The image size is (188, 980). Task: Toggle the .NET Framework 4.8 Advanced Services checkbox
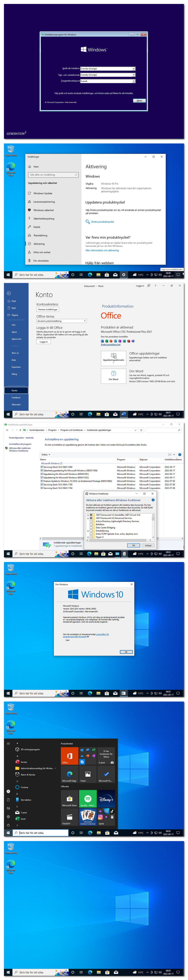coord(91,518)
